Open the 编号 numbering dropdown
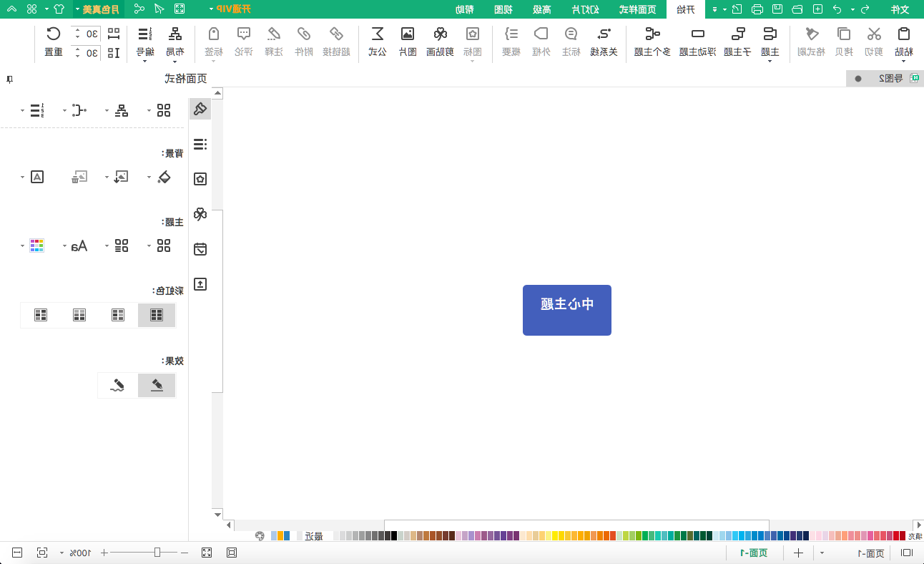 (144, 60)
